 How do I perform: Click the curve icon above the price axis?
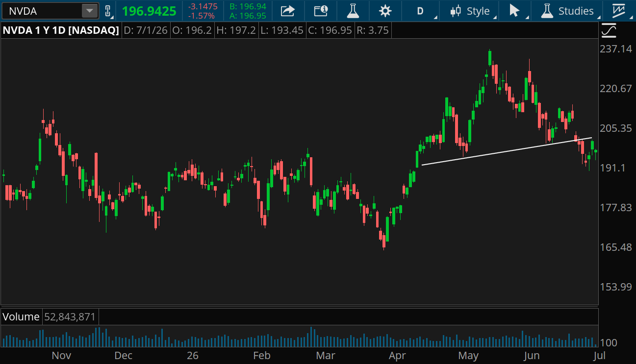pos(609,30)
